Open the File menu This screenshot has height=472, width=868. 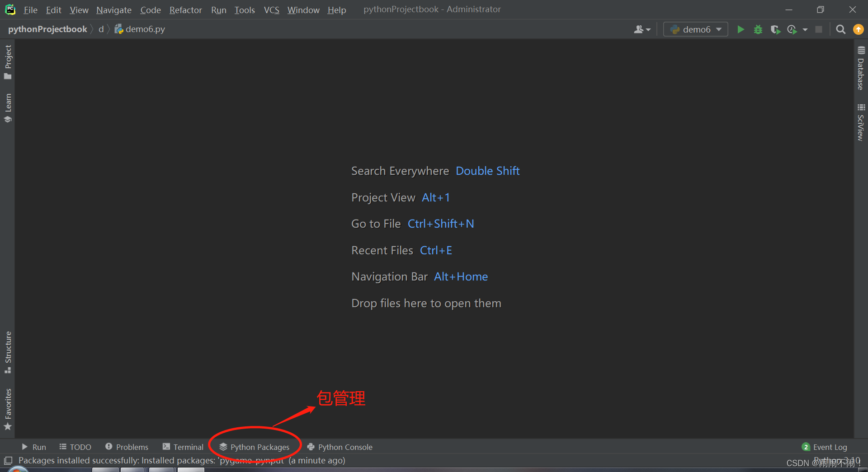click(30, 9)
